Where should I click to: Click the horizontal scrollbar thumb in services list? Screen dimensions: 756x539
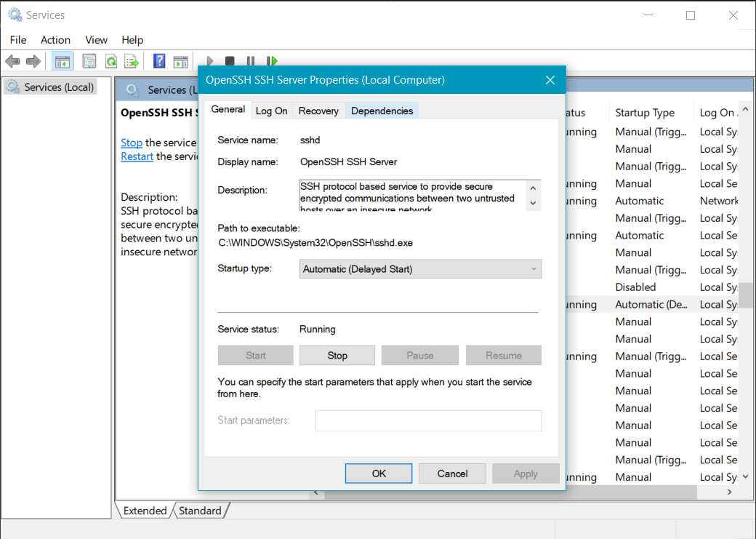pos(510,492)
